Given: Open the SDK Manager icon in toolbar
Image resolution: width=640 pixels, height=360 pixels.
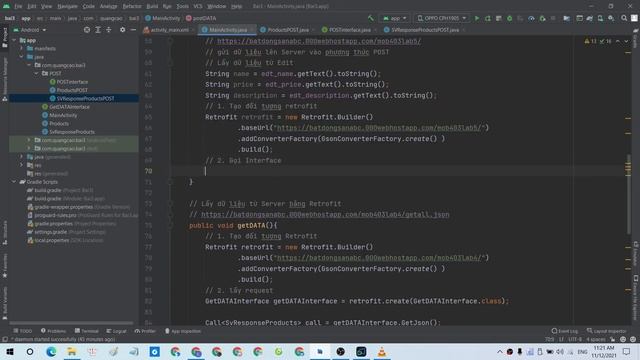Looking at the screenshot, I should click(x=611, y=18).
